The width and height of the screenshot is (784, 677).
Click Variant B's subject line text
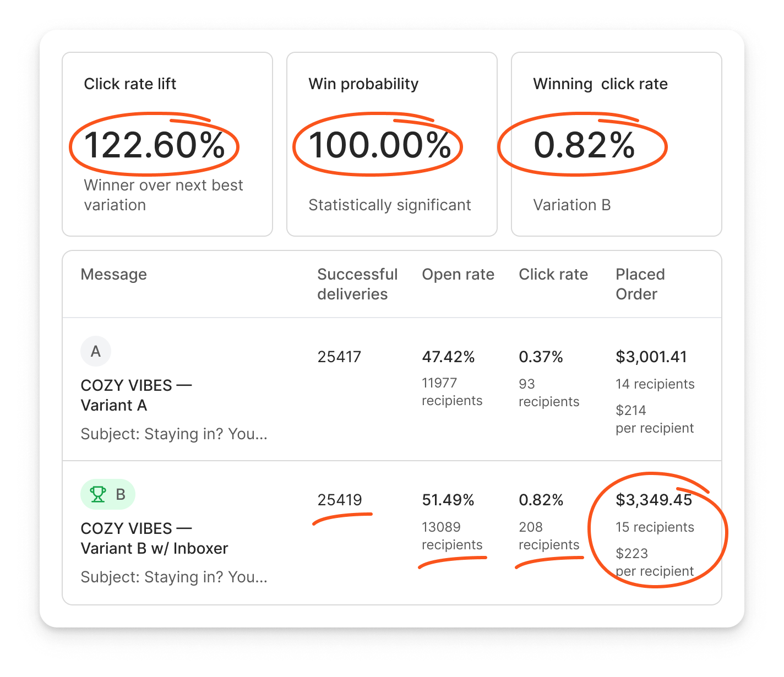point(173,577)
